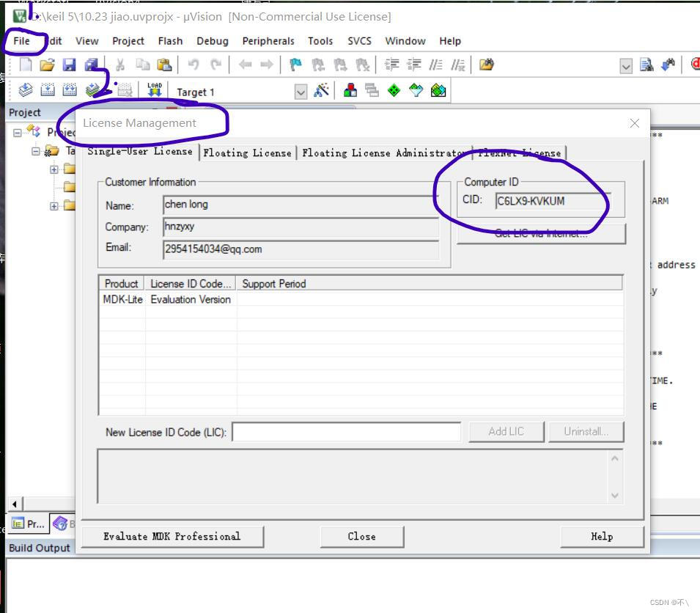Click the Paste clipboard icon

click(x=164, y=65)
